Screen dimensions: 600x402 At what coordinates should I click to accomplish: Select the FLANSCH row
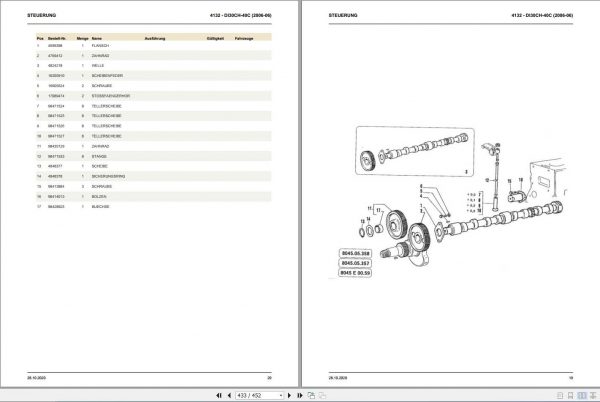[x=154, y=46]
